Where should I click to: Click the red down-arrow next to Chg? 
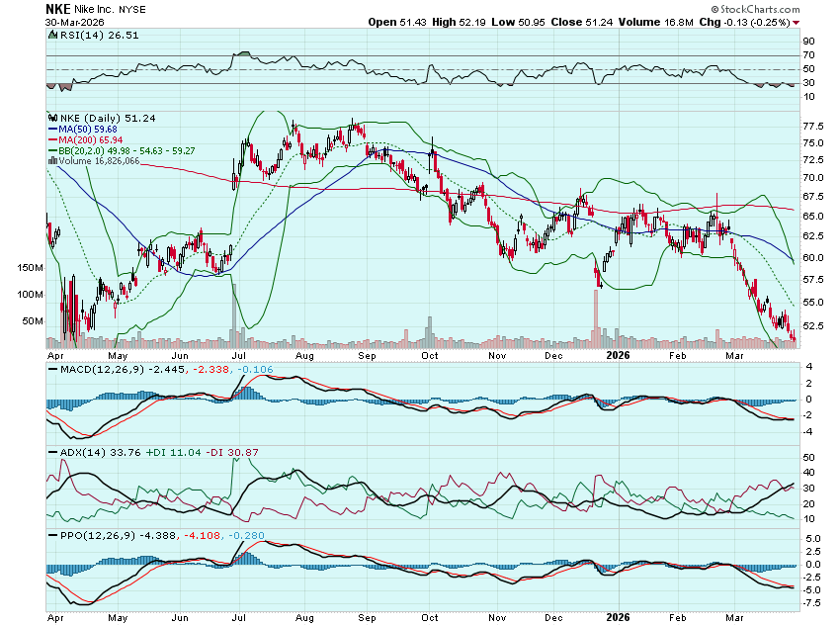click(797, 22)
